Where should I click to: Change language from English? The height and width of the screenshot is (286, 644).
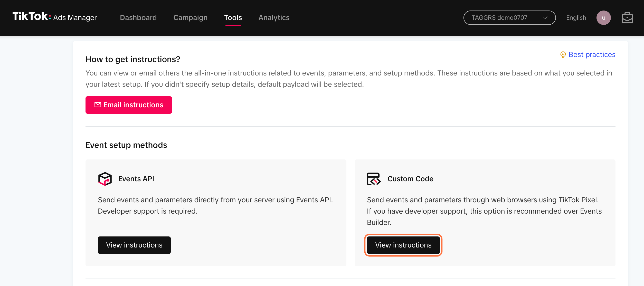click(x=576, y=18)
